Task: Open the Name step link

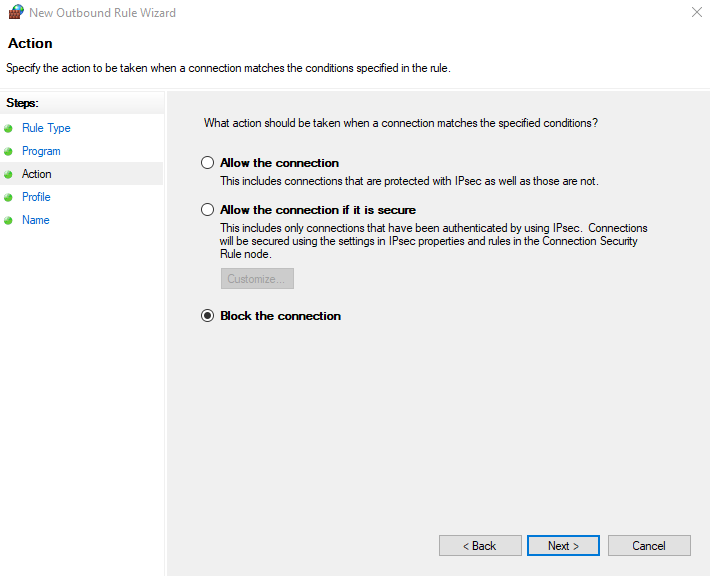Action: 35,220
